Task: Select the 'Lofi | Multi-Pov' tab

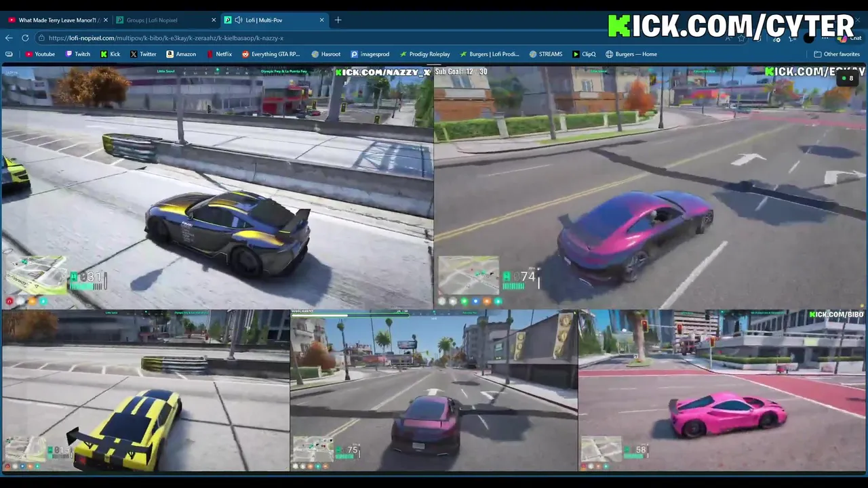Action: pos(273,20)
